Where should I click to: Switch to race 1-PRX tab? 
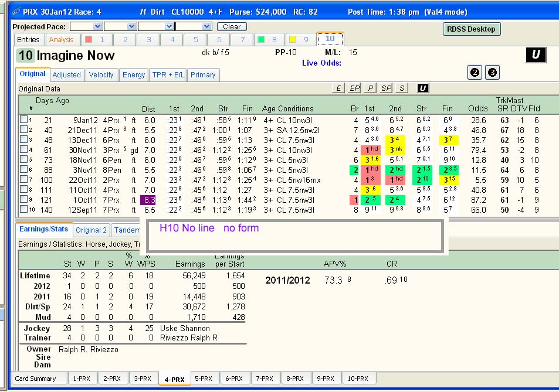click(x=82, y=379)
